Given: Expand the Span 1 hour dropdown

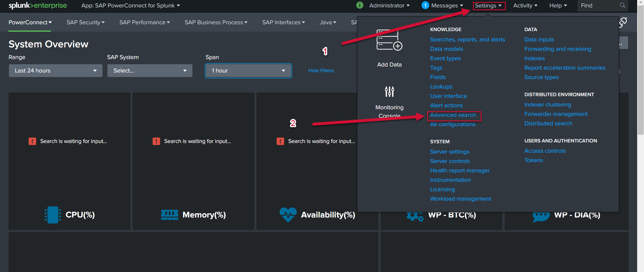Looking at the screenshot, I should tap(248, 70).
